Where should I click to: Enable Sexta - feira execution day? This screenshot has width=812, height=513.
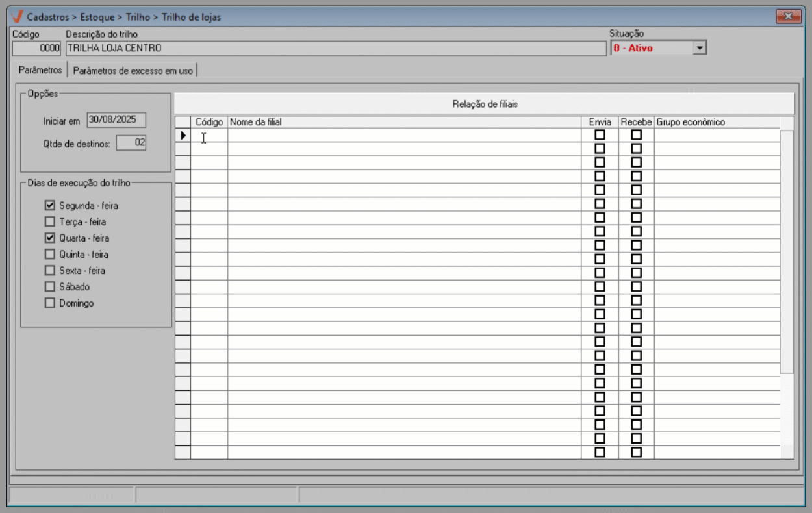pos(50,270)
